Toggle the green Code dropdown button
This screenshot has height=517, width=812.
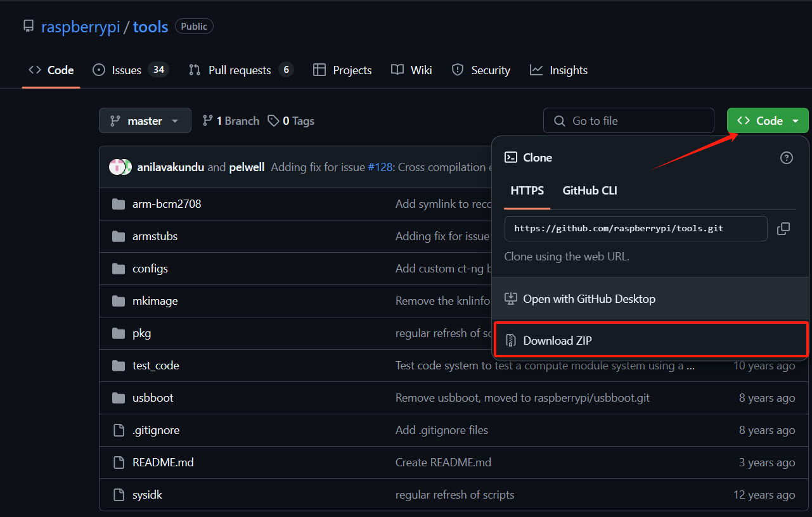pyautogui.click(x=768, y=120)
